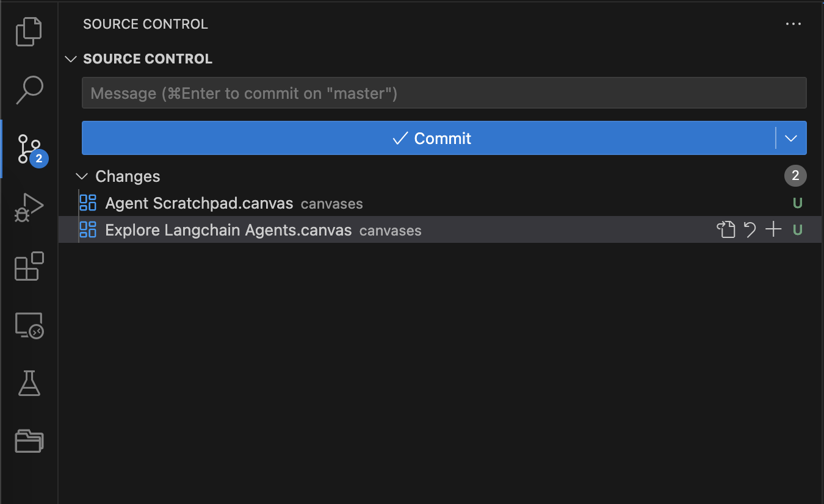Open file for Explore Langchain Agents.canvas
The width and height of the screenshot is (824, 504).
726,230
